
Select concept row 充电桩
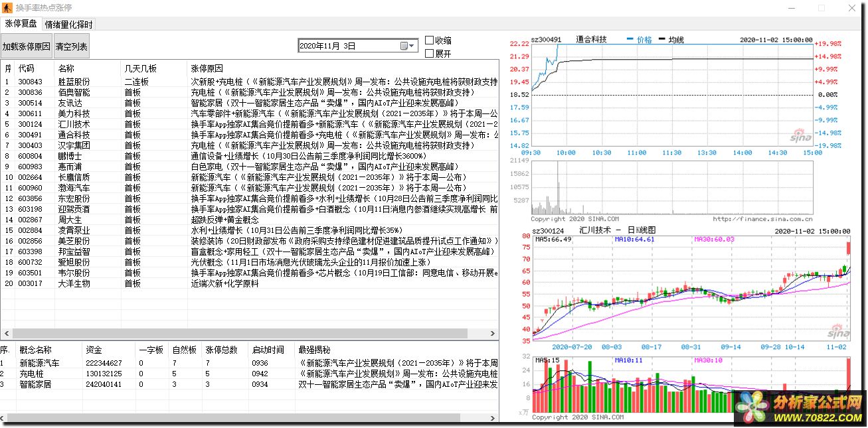249,374
